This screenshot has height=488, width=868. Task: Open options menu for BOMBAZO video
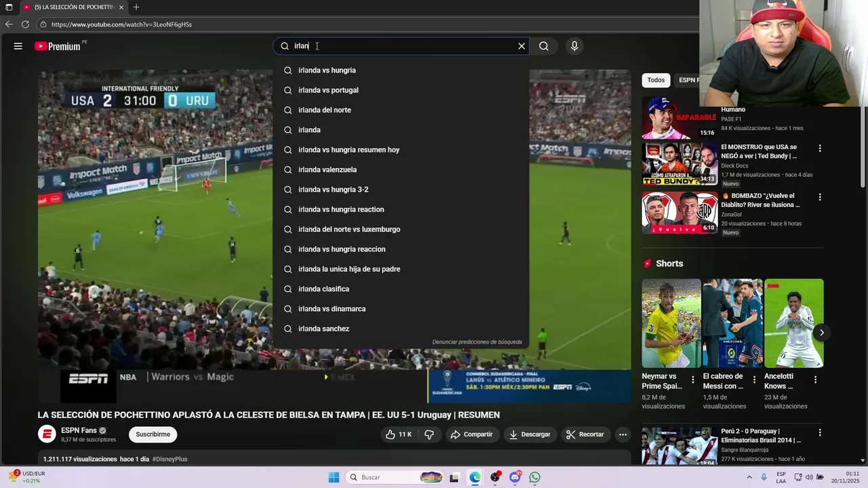(x=820, y=197)
